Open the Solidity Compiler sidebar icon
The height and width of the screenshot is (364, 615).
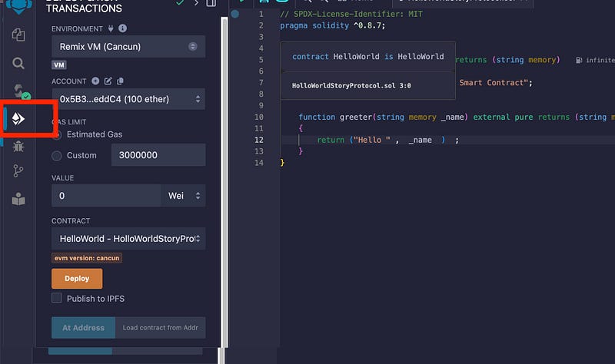[20, 91]
